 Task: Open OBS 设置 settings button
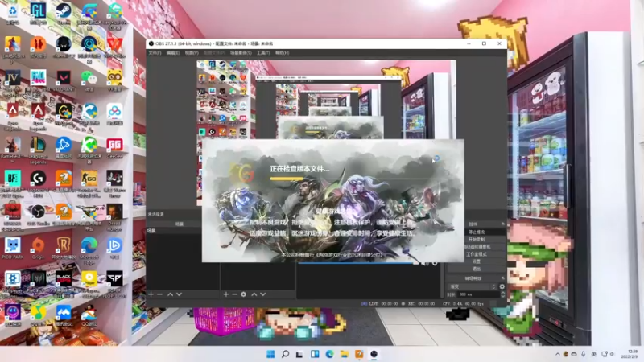pyautogui.click(x=477, y=261)
